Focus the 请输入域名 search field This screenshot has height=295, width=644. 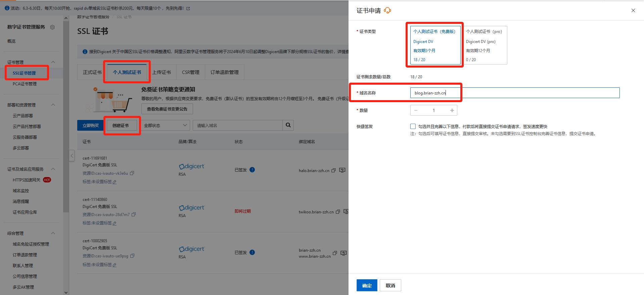coord(238,125)
